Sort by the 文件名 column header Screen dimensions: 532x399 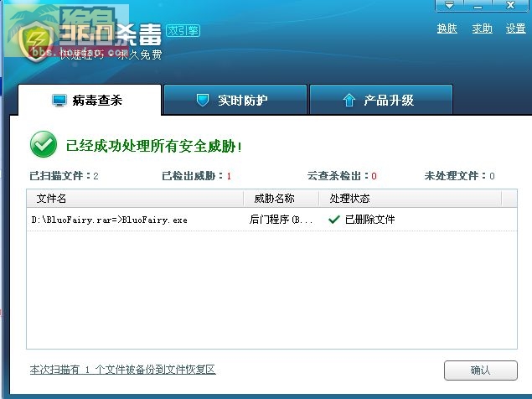click(135, 199)
